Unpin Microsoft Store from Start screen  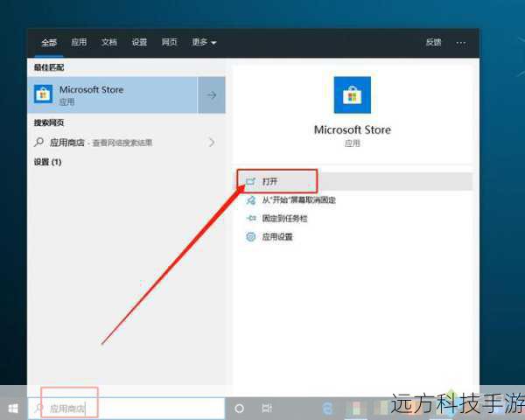coord(298,200)
